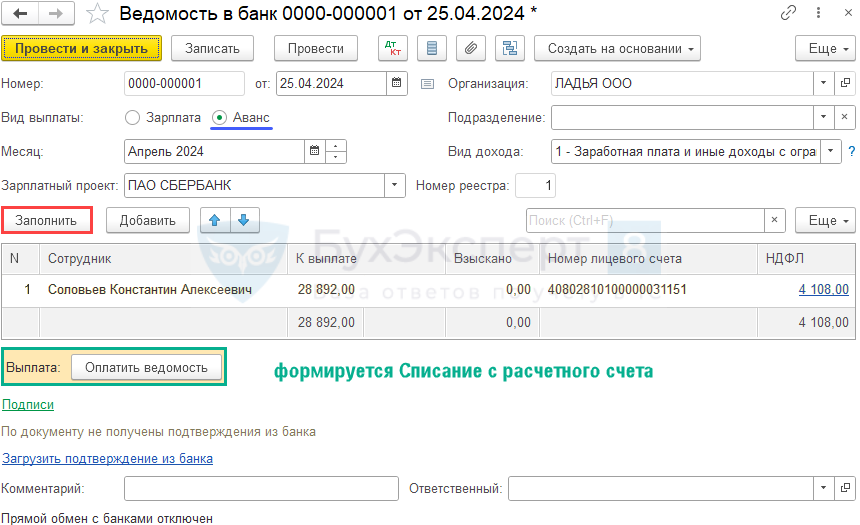This screenshot has height=525, width=860.
Task: Open НДФЛ amount 4 108,00 link
Action: (823, 289)
